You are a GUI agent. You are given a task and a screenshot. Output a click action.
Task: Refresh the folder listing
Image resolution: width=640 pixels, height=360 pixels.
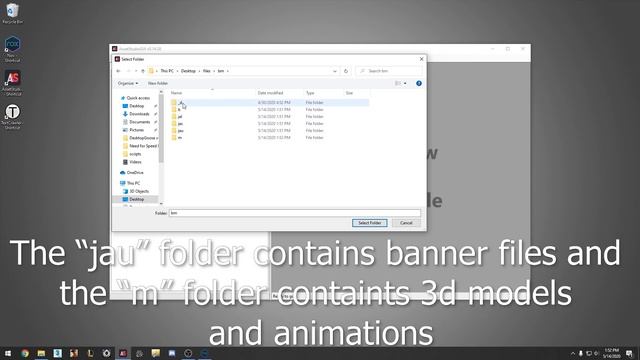click(x=346, y=71)
